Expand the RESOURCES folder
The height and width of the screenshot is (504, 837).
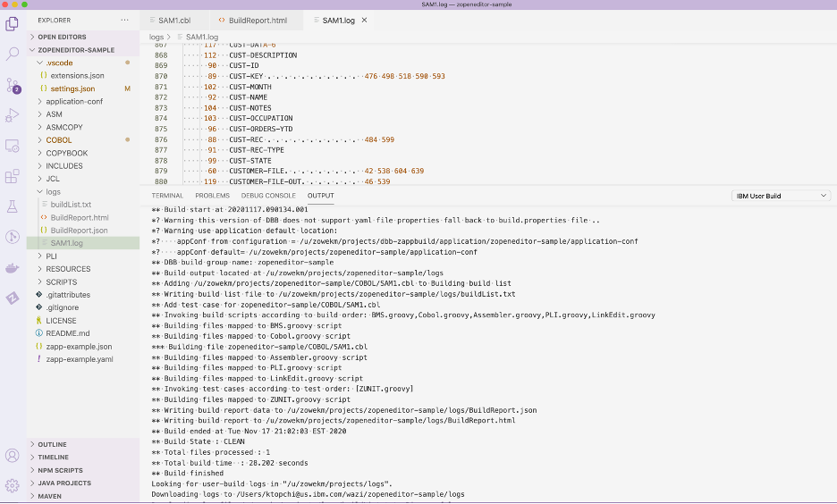pyautogui.click(x=83, y=269)
